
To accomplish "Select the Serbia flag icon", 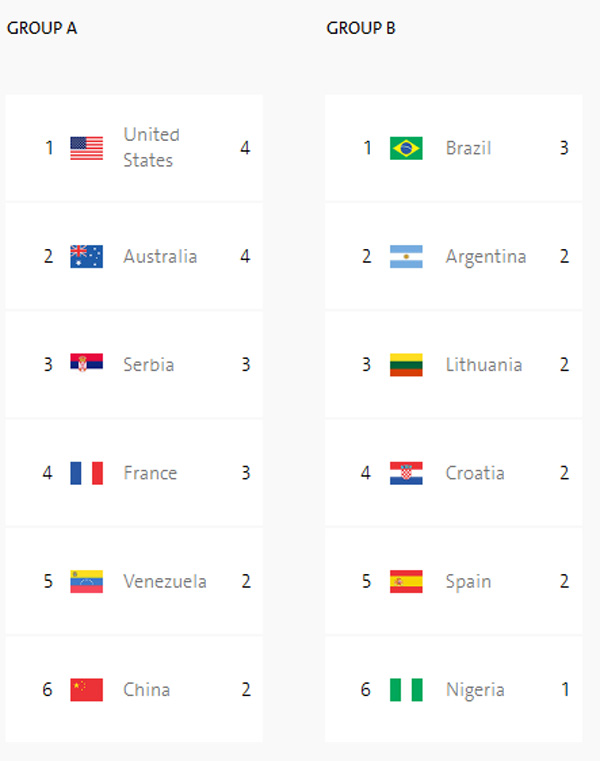I will coord(86,364).
